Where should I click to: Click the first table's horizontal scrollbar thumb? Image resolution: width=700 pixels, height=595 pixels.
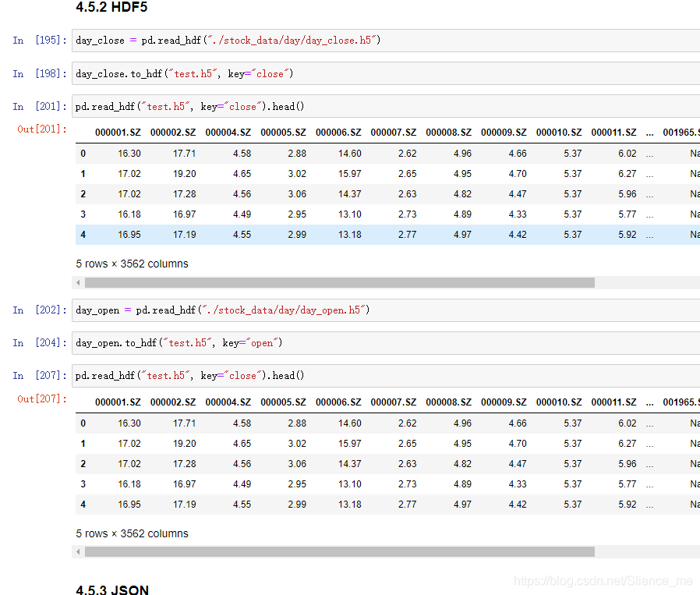(x=340, y=283)
